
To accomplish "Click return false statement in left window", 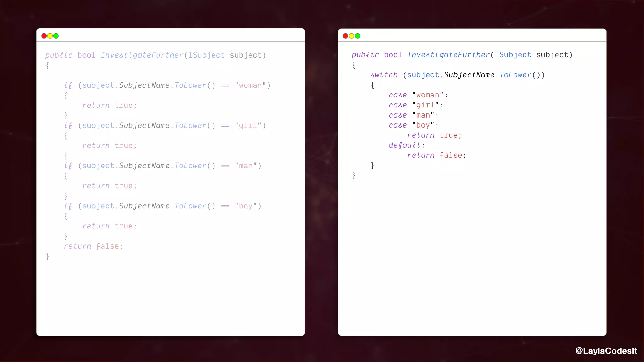I will (93, 246).
